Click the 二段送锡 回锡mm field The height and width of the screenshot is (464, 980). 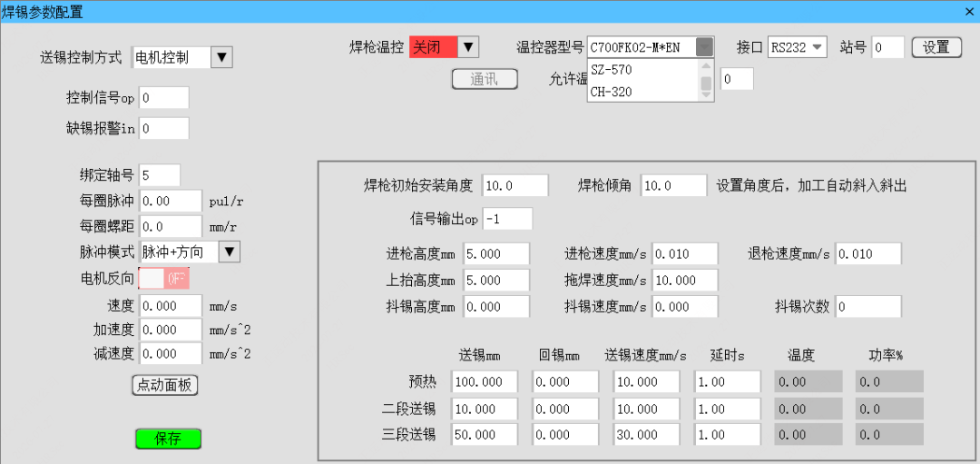pos(565,409)
